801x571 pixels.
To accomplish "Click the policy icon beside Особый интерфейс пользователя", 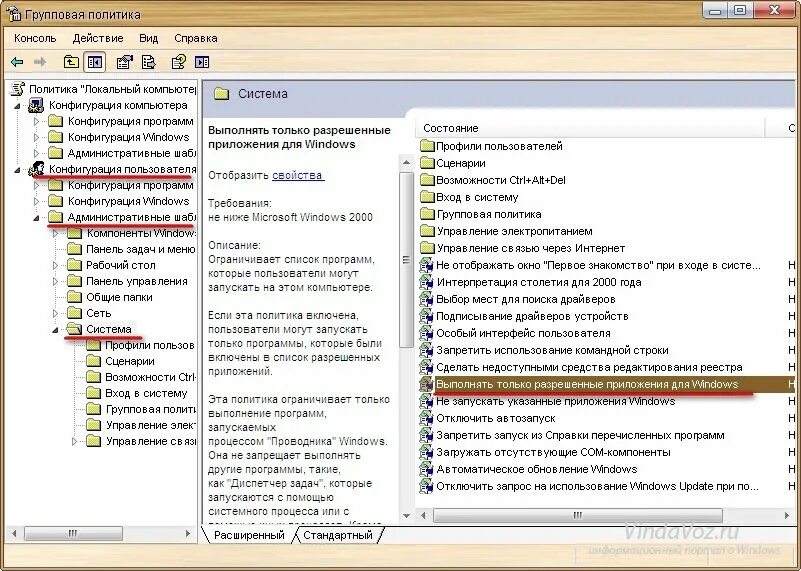I will (426, 334).
